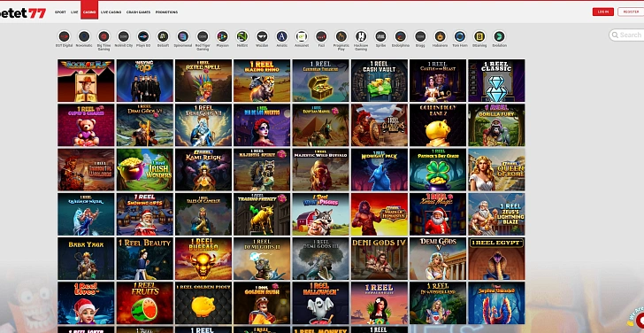Select the Habanero provider icon
Screen dimensions: 644x333
[440, 36]
